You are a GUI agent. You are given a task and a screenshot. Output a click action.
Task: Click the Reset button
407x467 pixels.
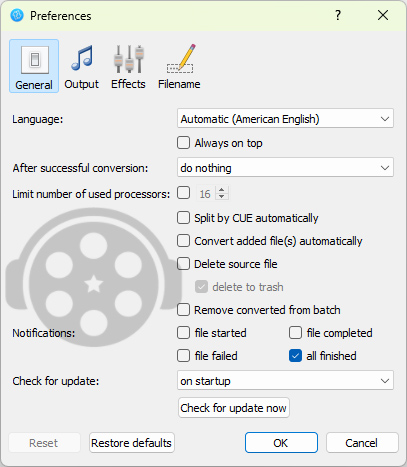(x=44, y=443)
